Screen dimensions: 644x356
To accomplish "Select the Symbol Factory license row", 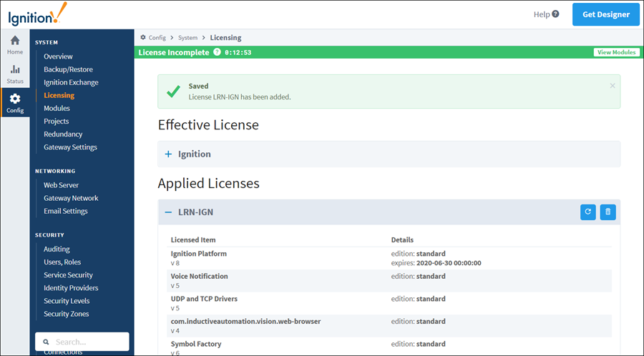I will tap(391, 347).
